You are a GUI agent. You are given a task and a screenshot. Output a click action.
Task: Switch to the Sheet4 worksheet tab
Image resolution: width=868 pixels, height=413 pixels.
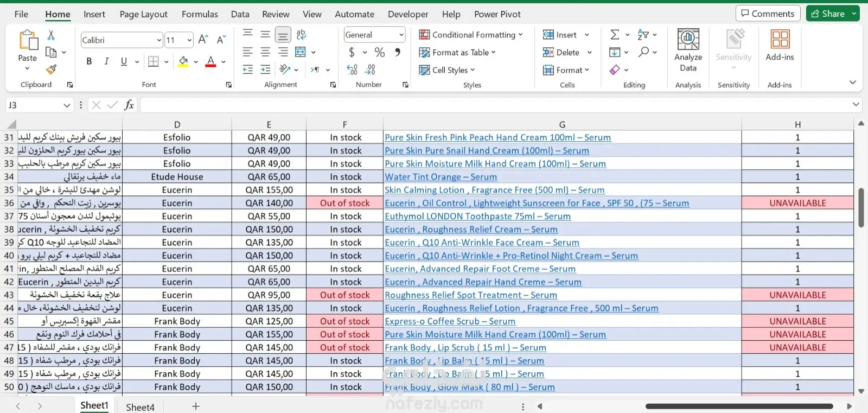pyautogui.click(x=140, y=406)
